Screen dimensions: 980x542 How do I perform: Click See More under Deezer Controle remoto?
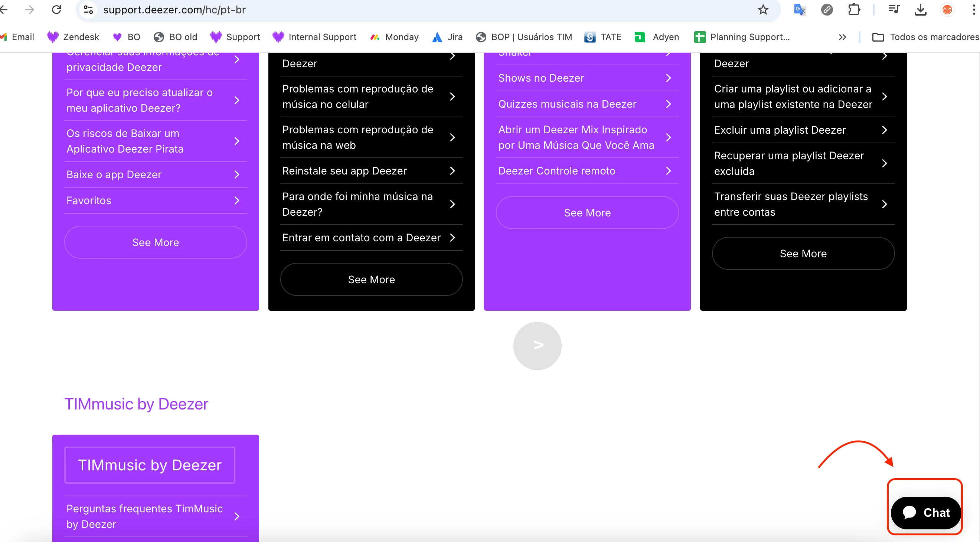click(x=587, y=213)
